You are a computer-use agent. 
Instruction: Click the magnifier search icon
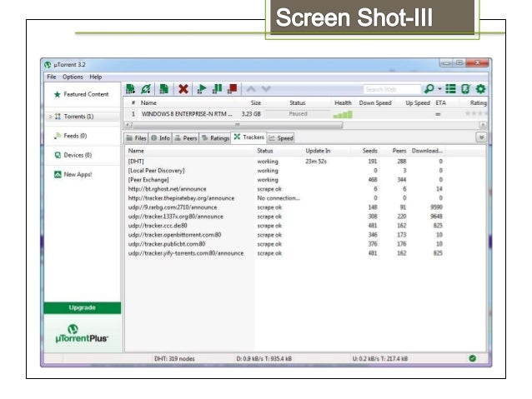[429, 89]
